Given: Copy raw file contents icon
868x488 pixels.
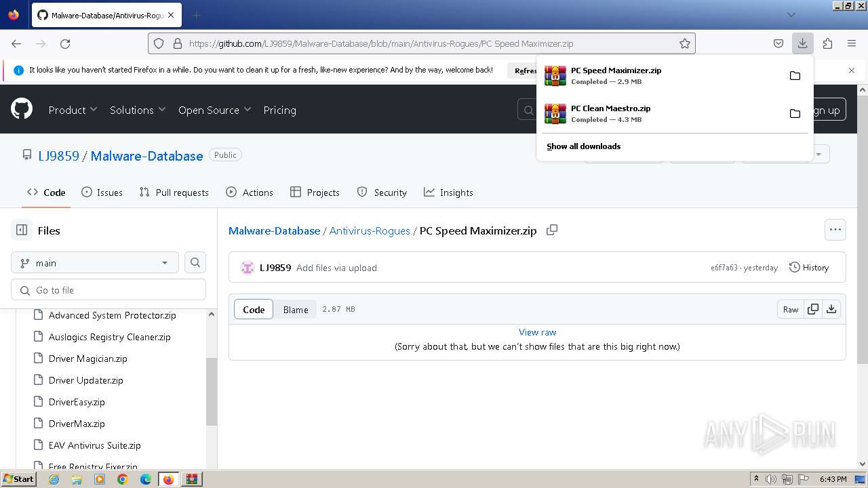Looking at the screenshot, I should pos(812,309).
